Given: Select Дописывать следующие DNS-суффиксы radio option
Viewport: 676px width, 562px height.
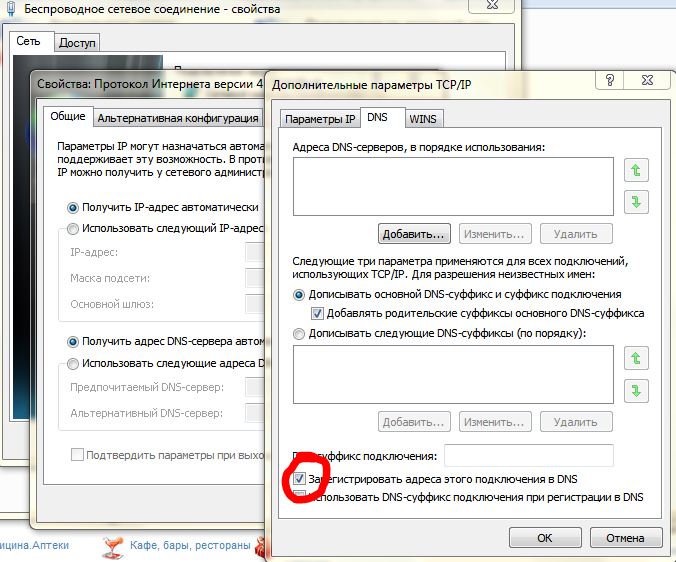Looking at the screenshot, I should coord(299,332).
